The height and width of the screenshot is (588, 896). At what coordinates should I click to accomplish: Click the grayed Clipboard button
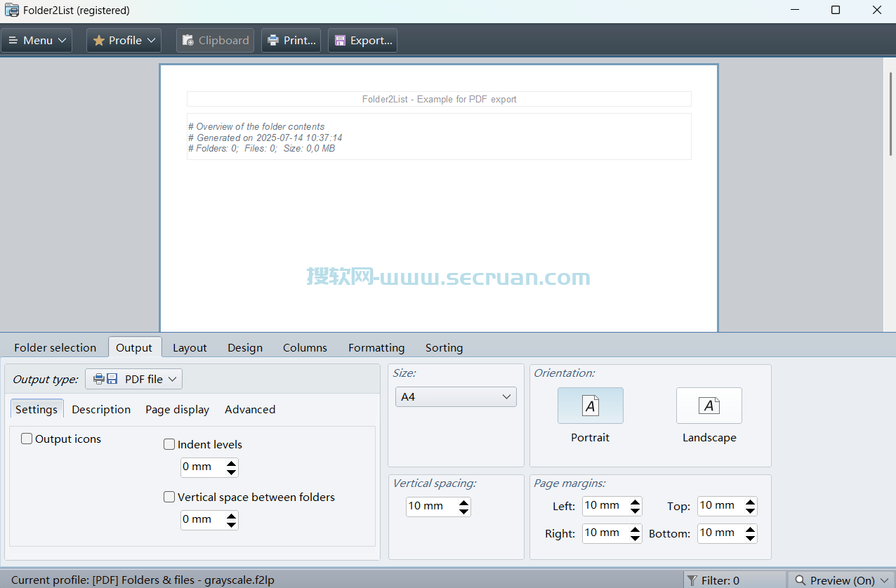[215, 41]
